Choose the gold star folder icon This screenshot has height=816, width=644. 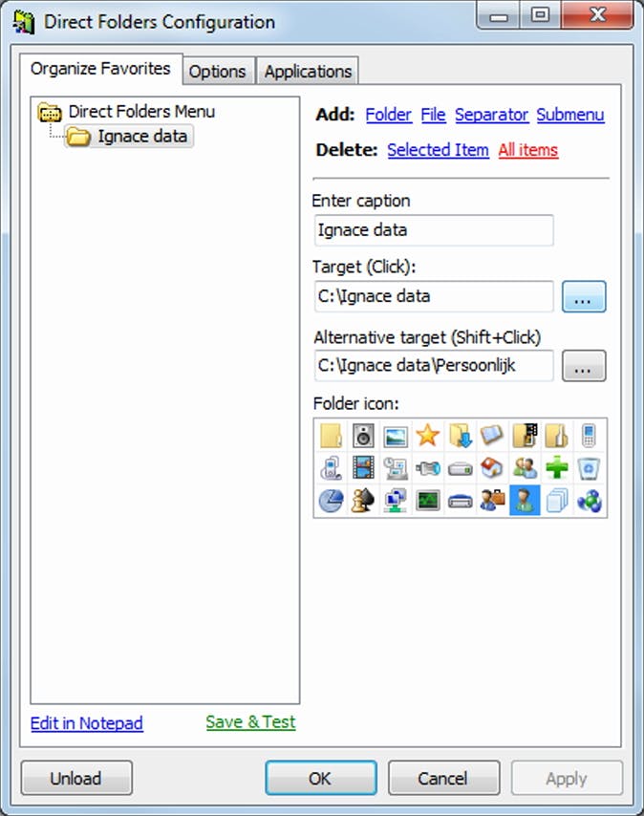click(428, 436)
